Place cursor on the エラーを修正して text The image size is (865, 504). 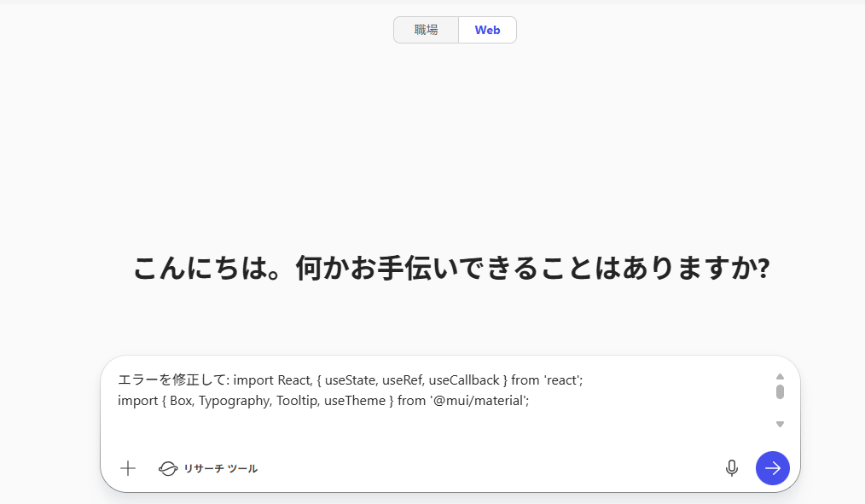pos(171,380)
